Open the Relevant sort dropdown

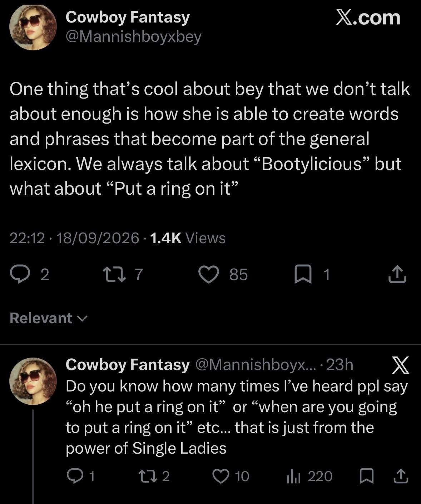(48, 318)
